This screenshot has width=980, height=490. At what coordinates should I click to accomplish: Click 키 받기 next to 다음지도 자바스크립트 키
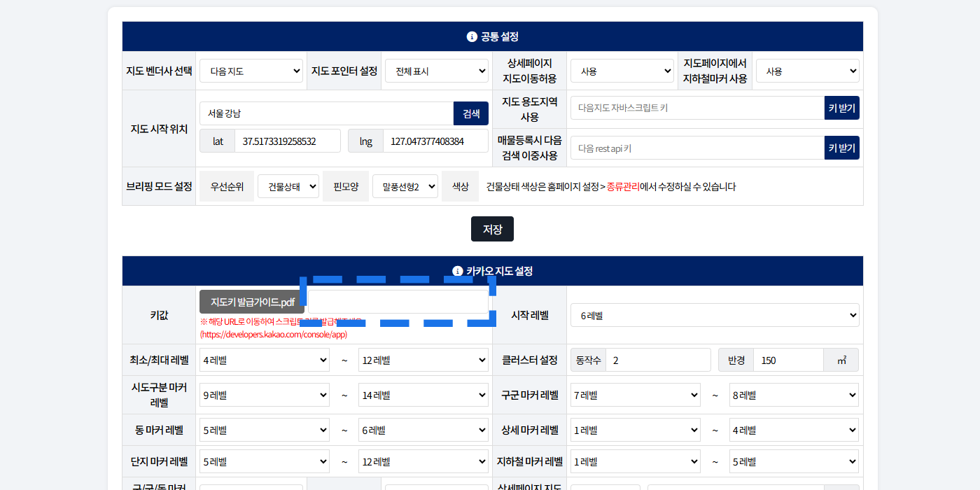coord(841,108)
